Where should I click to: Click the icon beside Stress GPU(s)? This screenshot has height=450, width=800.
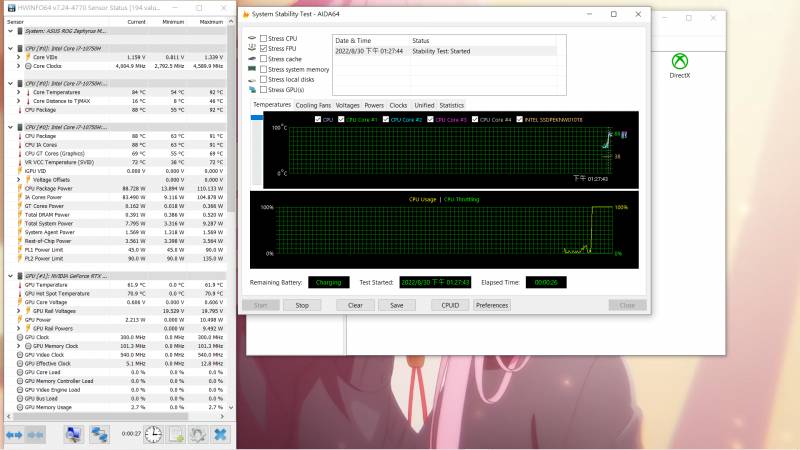(252, 89)
